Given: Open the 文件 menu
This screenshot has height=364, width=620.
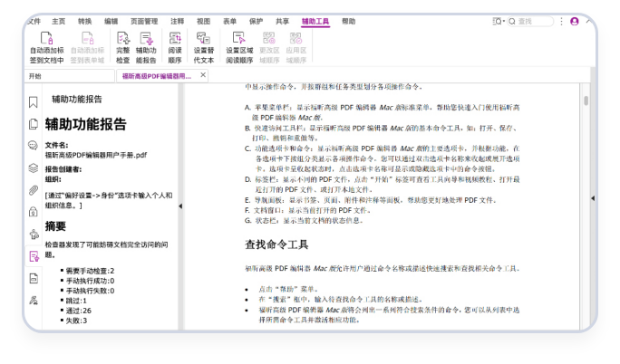Looking at the screenshot, I should pos(34,22).
